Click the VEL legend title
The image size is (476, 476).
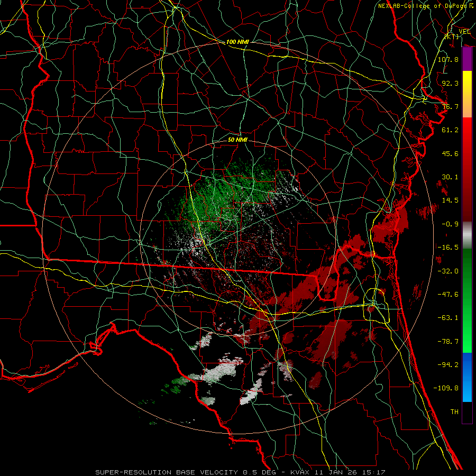click(464, 31)
